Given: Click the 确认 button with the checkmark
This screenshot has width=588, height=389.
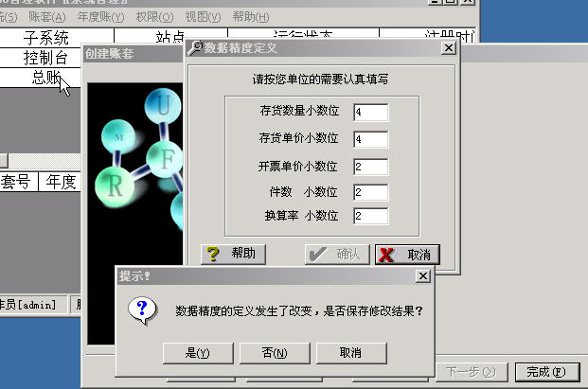Looking at the screenshot, I should pos(337,255).
